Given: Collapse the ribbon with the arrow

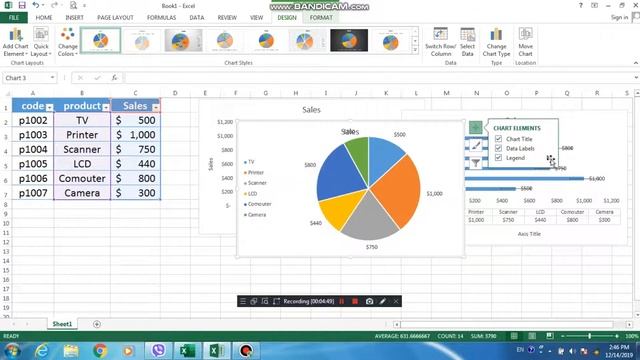Looking at the screenshot, I should pos(636,63).
